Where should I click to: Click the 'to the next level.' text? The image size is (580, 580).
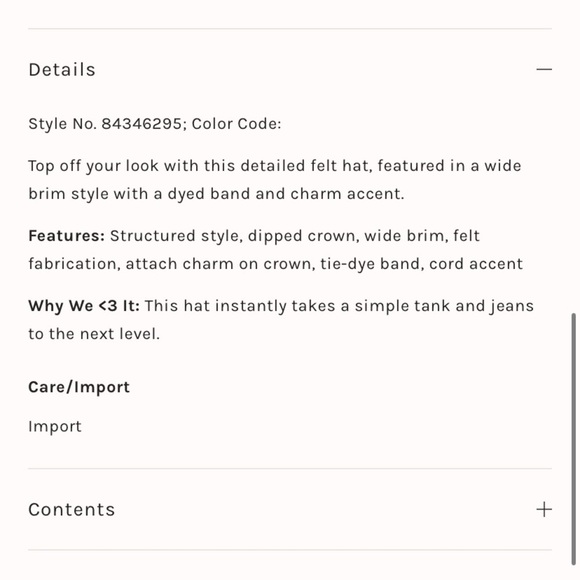coord(94,334)
